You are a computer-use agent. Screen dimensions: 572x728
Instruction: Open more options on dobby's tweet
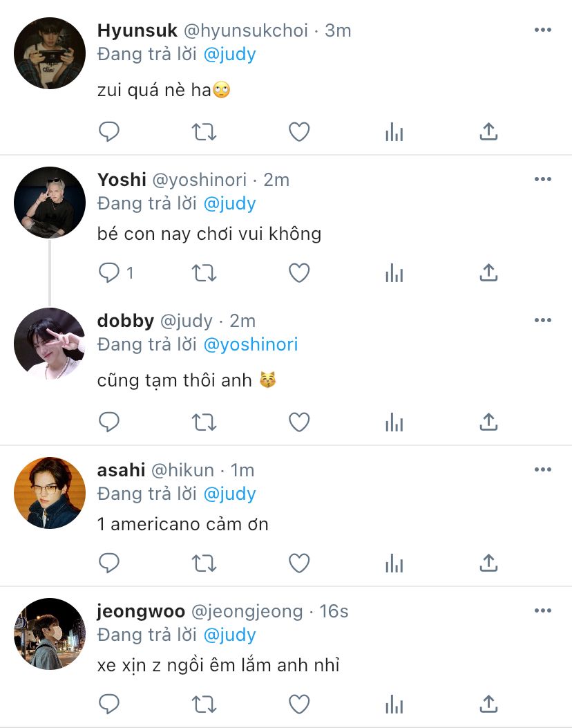pos(543,320)
